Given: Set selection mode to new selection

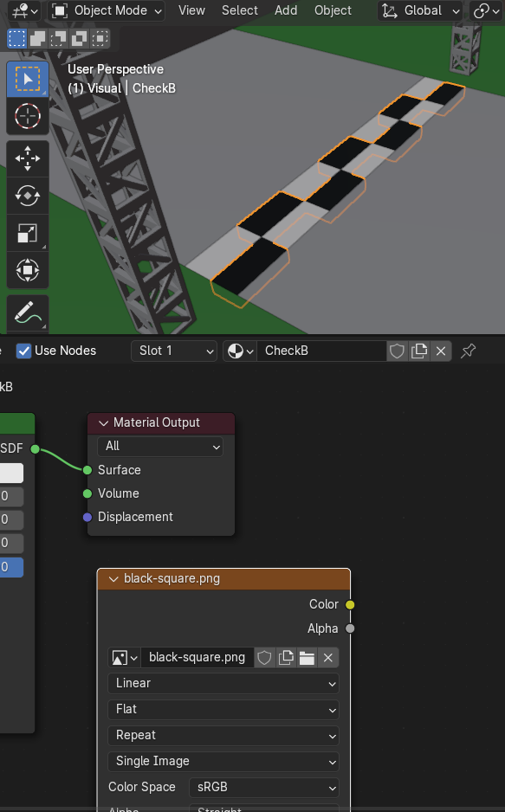Looking at the screenshot, I should coord(17,39).
